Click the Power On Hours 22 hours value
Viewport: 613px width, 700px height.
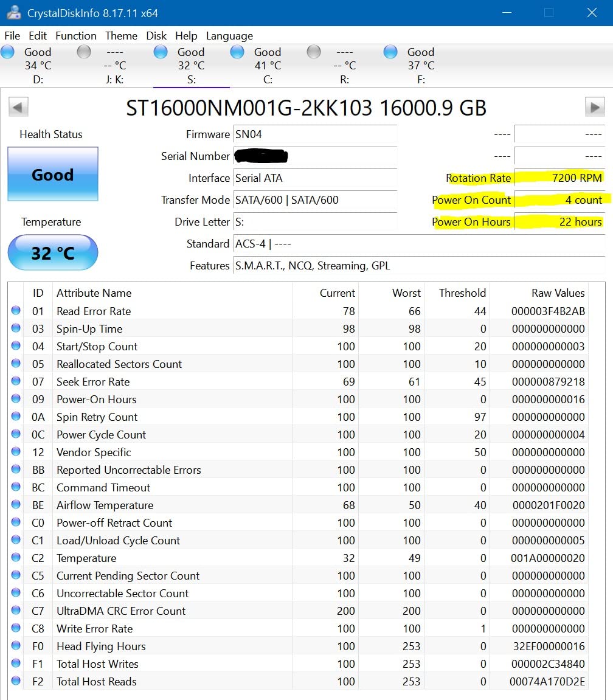click(x=560, y=222)
